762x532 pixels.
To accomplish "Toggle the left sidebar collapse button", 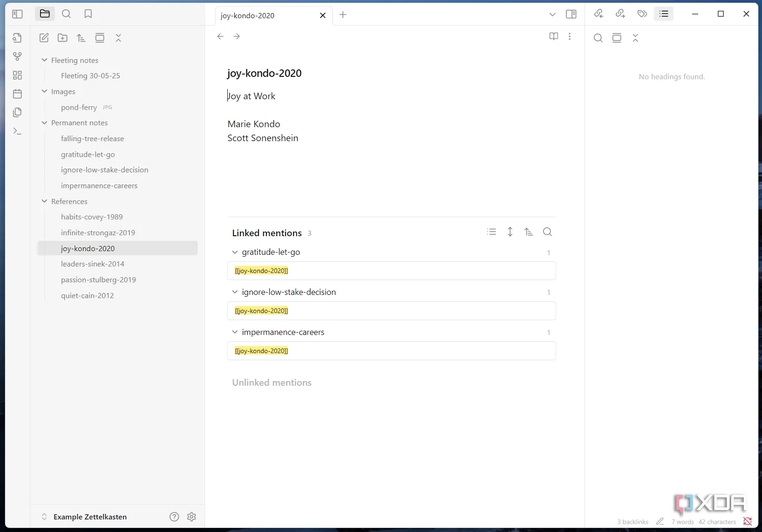I will [17, 14].
